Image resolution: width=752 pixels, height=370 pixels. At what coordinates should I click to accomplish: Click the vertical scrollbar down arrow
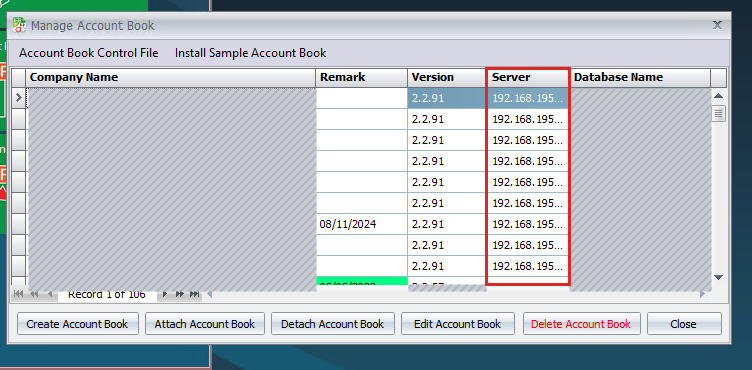click(718, 277)
